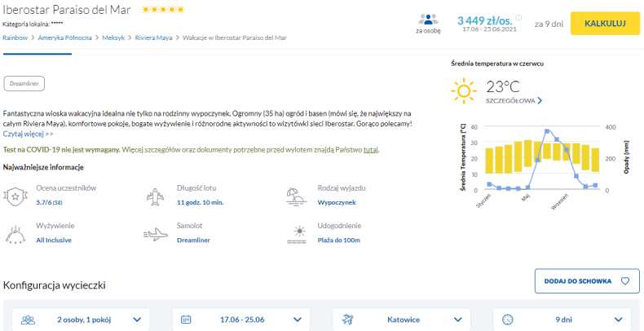Viewport: 644px width, 331px height.
Task: Click the 'DODAJ DO SCHOWKA' button
Action: [x=587, y=281]
